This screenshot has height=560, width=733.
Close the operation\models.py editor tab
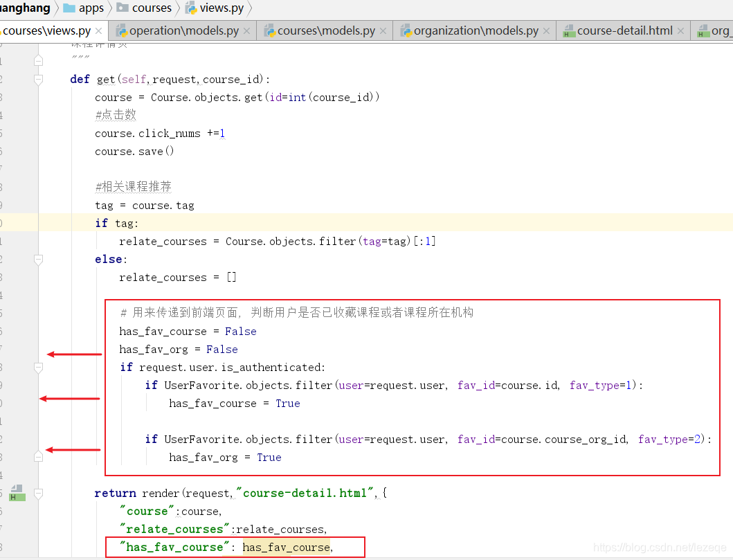point(245,30)
